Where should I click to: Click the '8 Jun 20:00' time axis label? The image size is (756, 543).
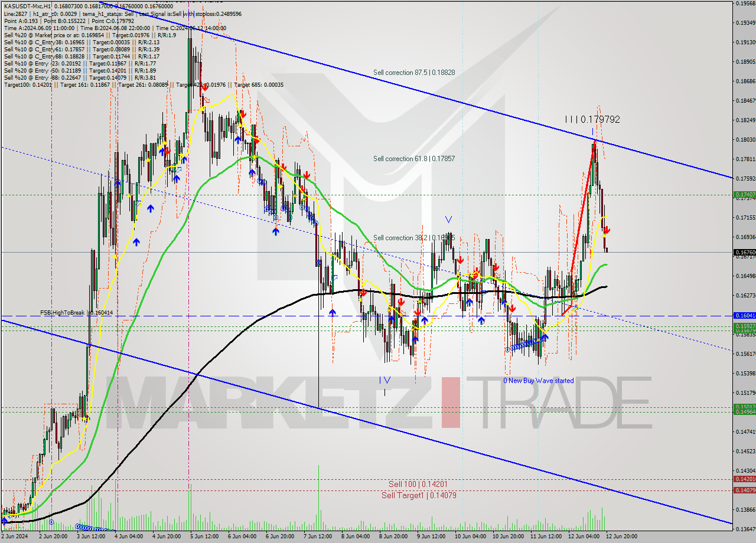pos(393,537)
